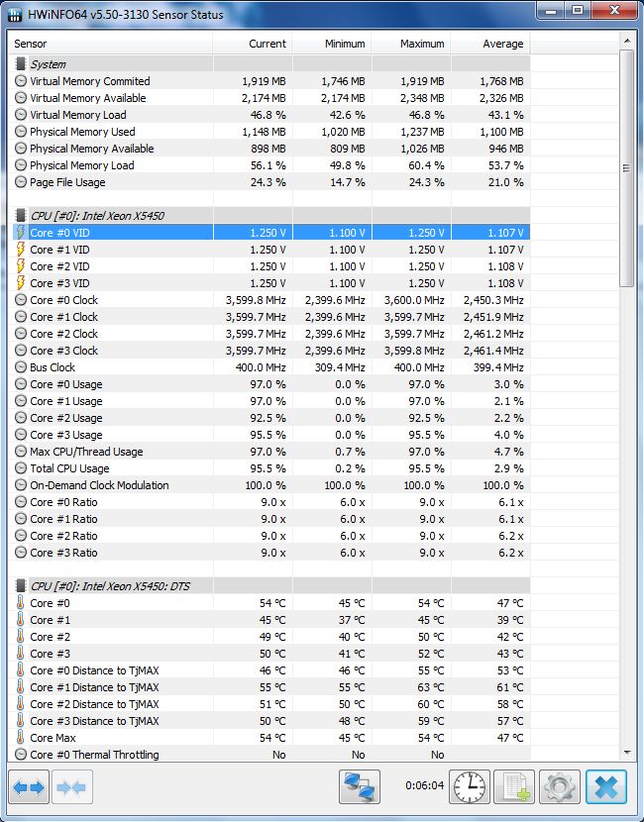Select the Core #2 Clock row
644x822 pixels.
[269, 334]
